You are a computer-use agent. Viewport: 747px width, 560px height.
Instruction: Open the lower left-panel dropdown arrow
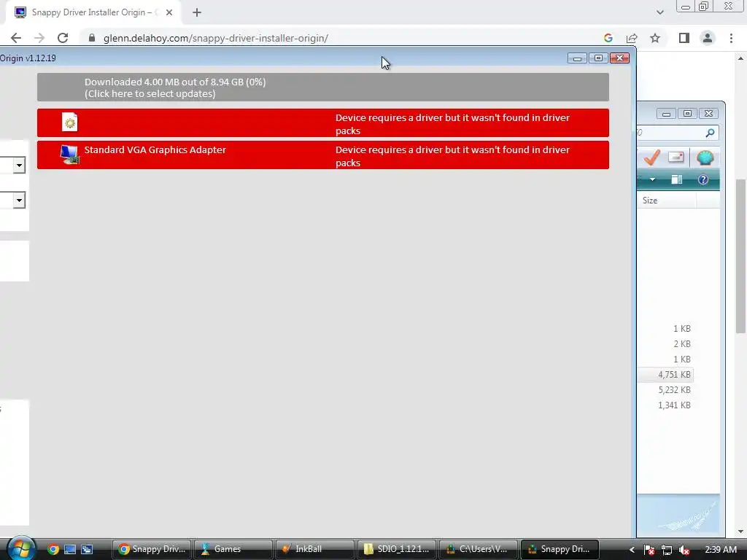19,200
